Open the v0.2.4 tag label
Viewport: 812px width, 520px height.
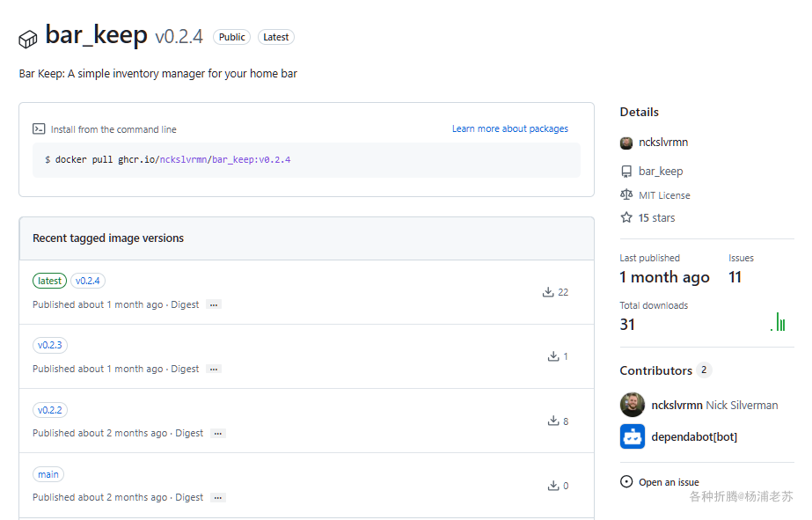click(x=87, y=281)
